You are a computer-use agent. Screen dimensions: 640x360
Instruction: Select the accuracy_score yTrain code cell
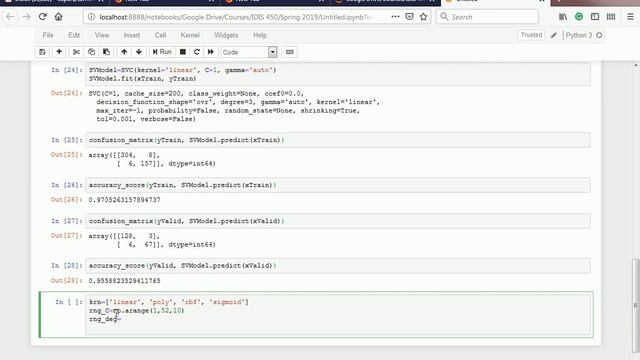(x=338, y=185)
